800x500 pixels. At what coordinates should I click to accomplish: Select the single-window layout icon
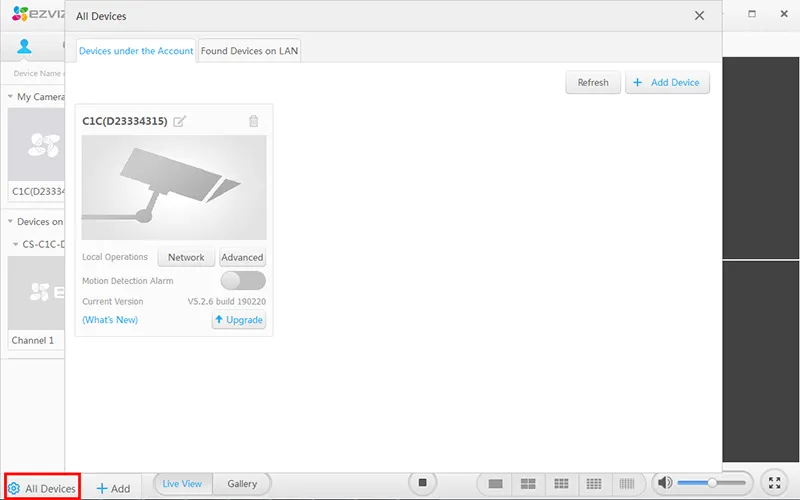click(x=495, y=484)
